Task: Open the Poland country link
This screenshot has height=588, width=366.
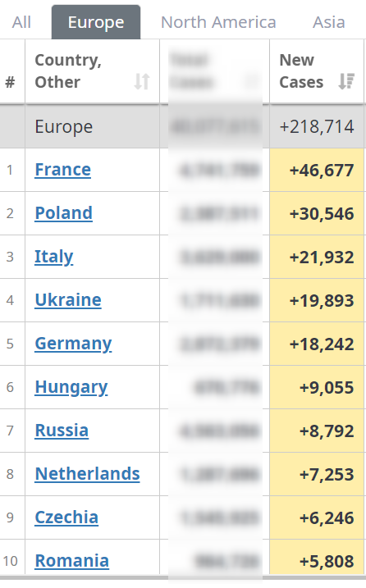Action: (63, 213)
